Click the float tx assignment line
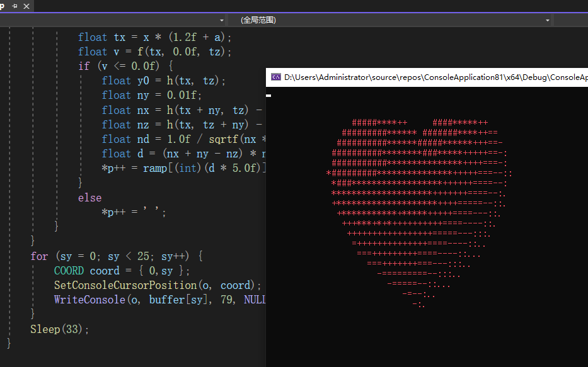 coord(154,37)
